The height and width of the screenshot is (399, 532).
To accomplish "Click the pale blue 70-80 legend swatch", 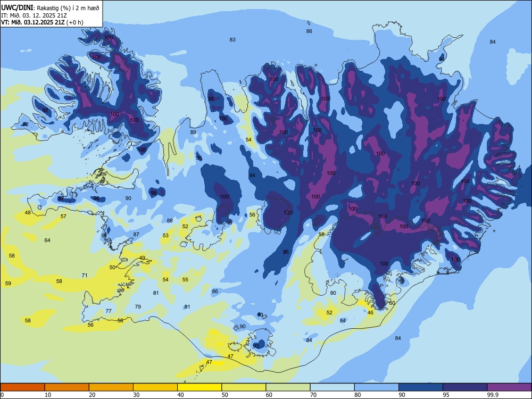I will tap(332, 387).
